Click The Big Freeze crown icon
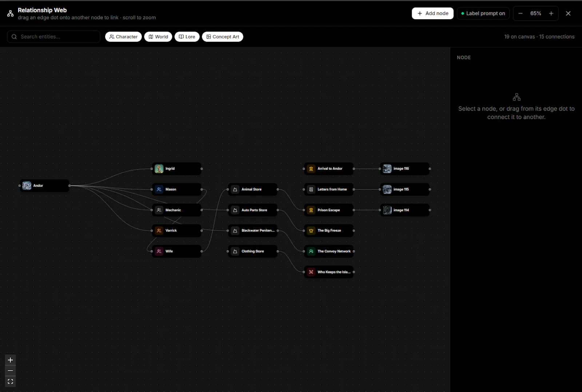582x392 pixels. click(x=311, y=231)
